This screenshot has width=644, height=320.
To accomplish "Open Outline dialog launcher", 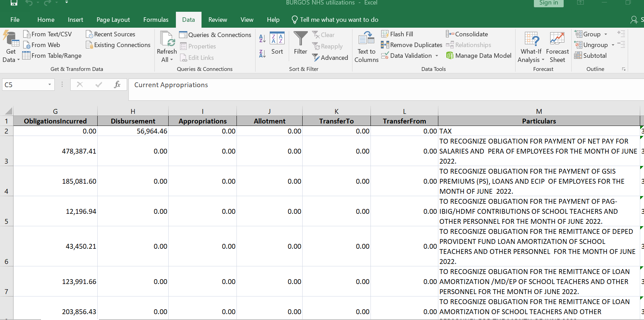I will point(624,69).
